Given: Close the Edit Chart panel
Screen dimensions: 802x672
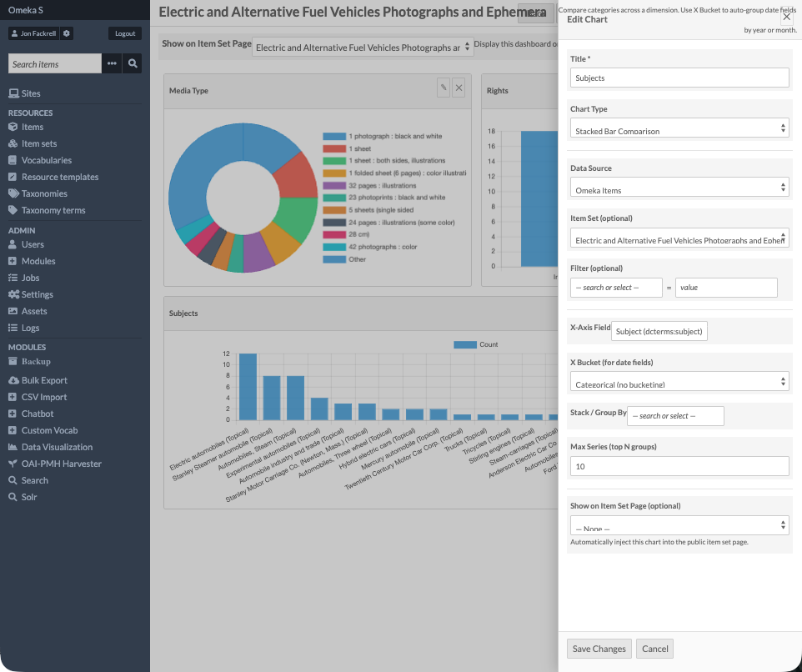Looking at the screenshot, I should (x=786, y=17).
